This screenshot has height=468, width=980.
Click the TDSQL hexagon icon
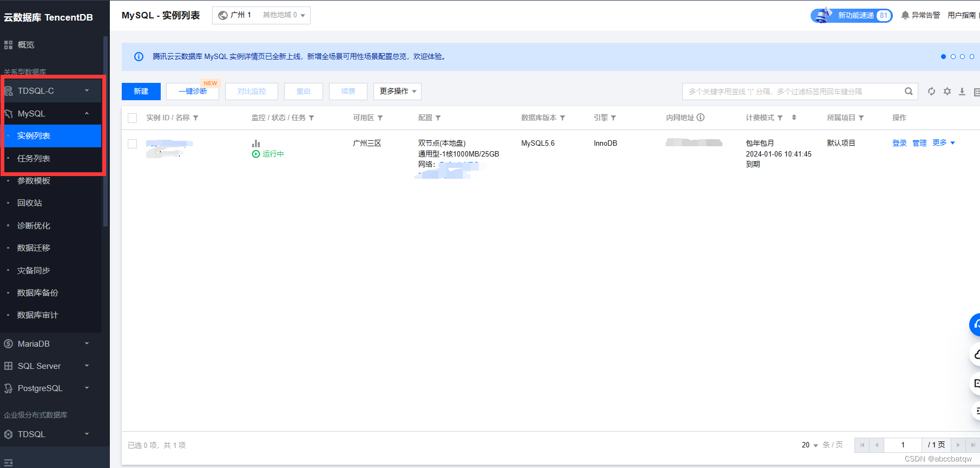click(x=8, y=434)
